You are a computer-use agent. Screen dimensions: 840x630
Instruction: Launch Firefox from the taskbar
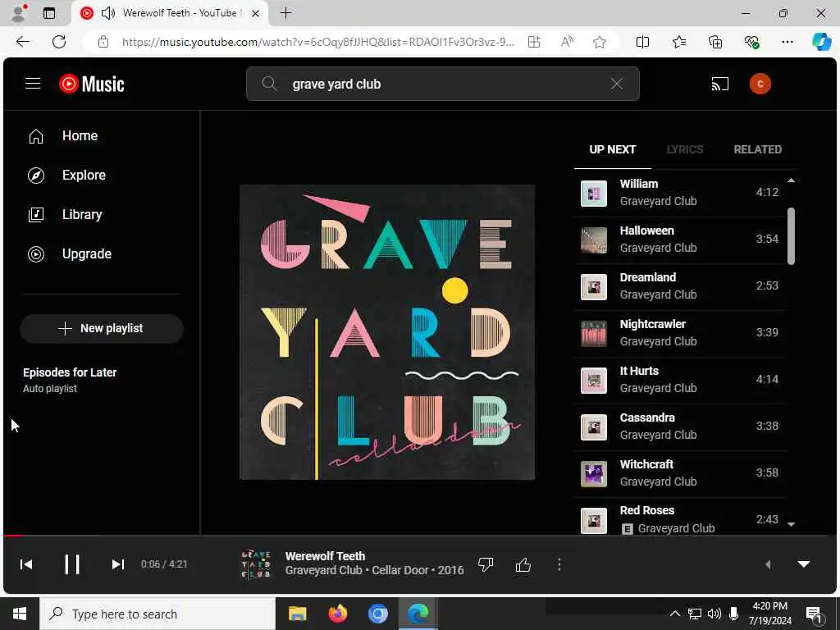click(x=337, y=614)
